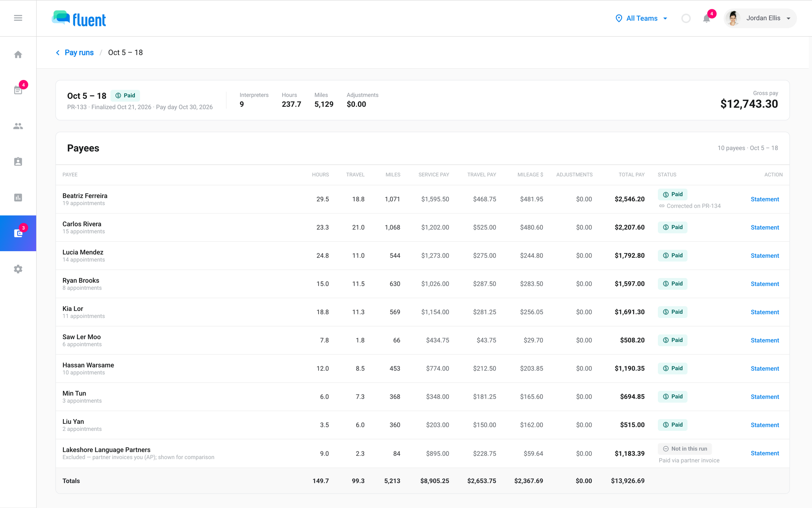Open the settings gear sidebar icon

18,269
